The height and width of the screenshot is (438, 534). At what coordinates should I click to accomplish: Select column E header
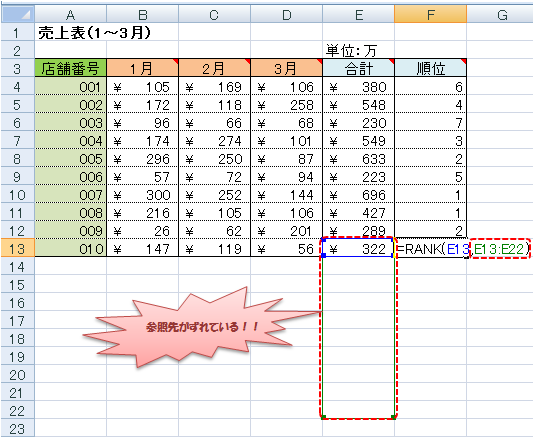(359, 15)
